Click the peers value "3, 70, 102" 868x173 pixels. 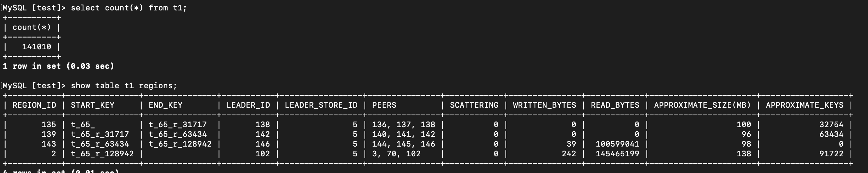(396, 154)
